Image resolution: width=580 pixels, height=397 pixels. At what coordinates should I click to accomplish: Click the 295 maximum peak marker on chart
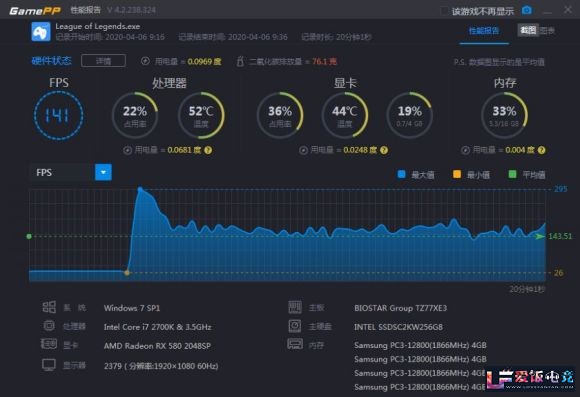(x=140, y=189)
